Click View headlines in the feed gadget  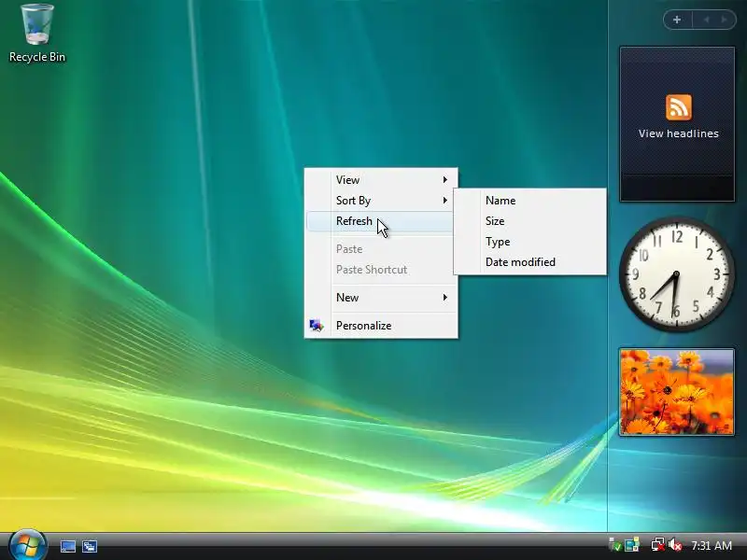(x=679, y=133)
